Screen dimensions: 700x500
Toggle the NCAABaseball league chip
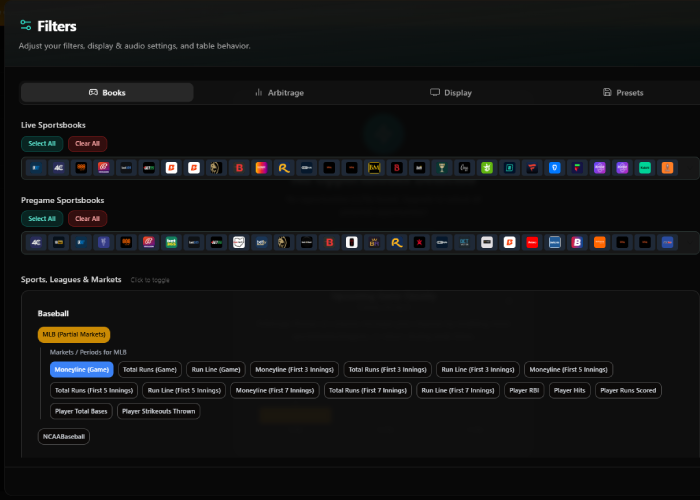coord(64,437)
